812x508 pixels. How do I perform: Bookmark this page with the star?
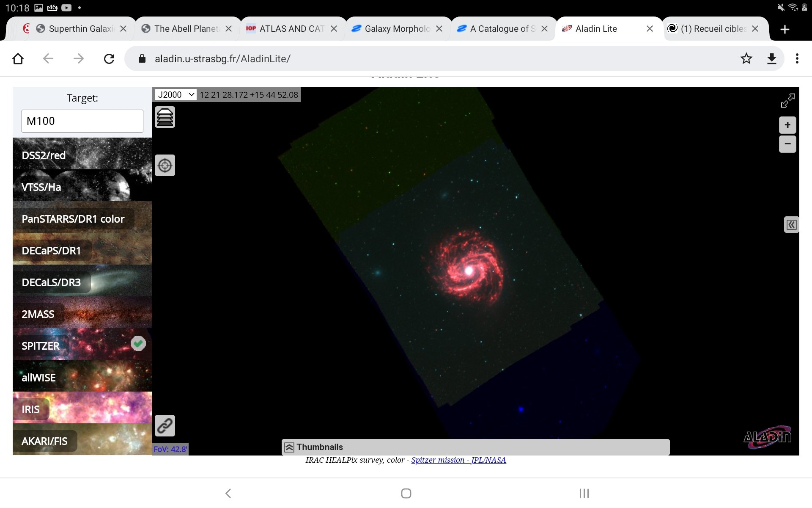pyautogui.click(x=746, y=58)
